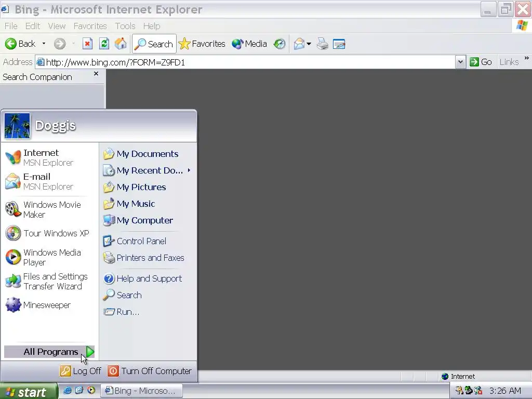Launch Windows Movie Maker
Viewport: 532px width, 399px height.
pos(49,209)
